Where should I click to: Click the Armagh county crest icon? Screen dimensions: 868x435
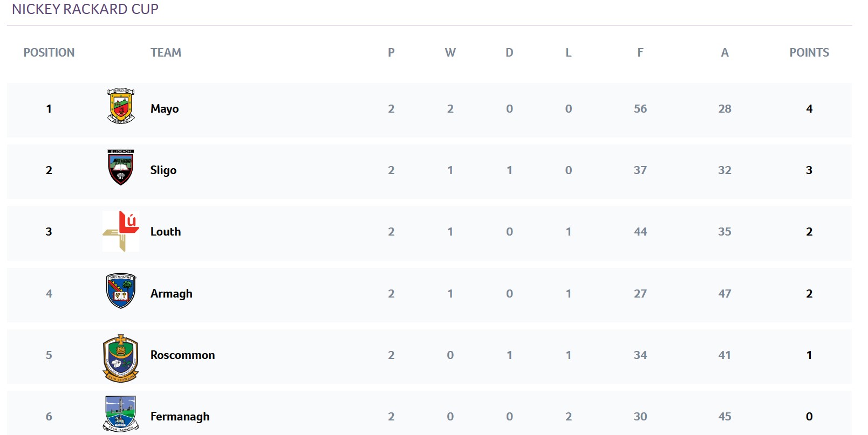point(121,291)
